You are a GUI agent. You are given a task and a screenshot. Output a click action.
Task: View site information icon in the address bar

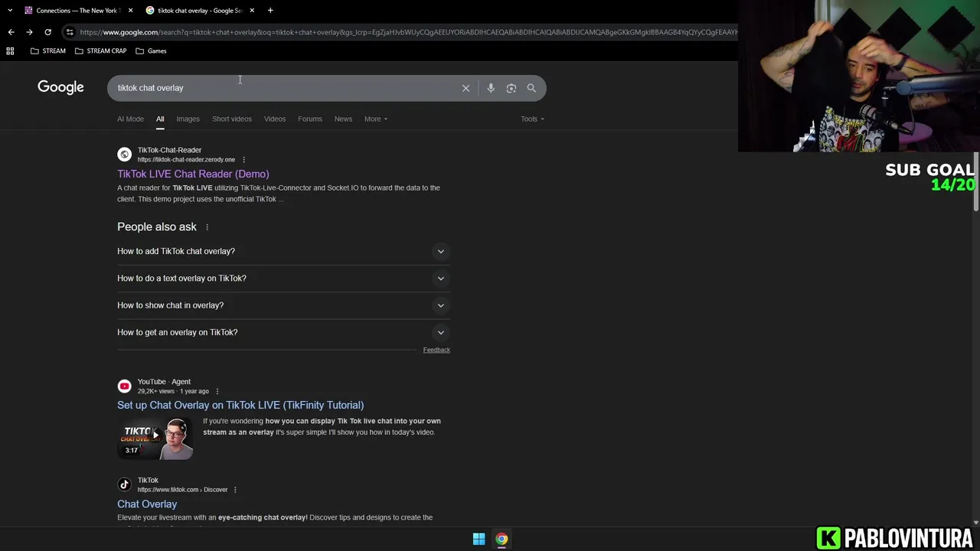[70, 32]
